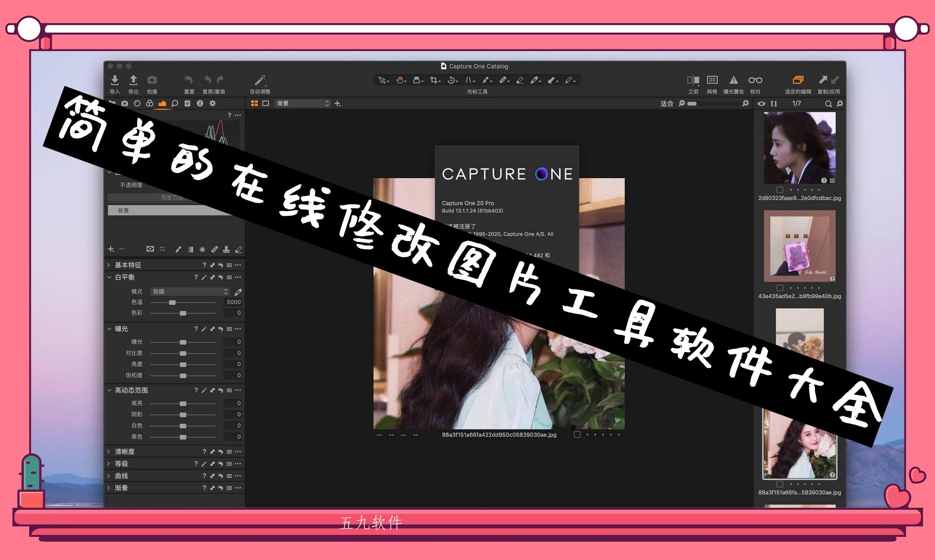Click the Import (导入) toolbar icon
The width and height of the screenshot is (935, 560).
click(114, 80)
